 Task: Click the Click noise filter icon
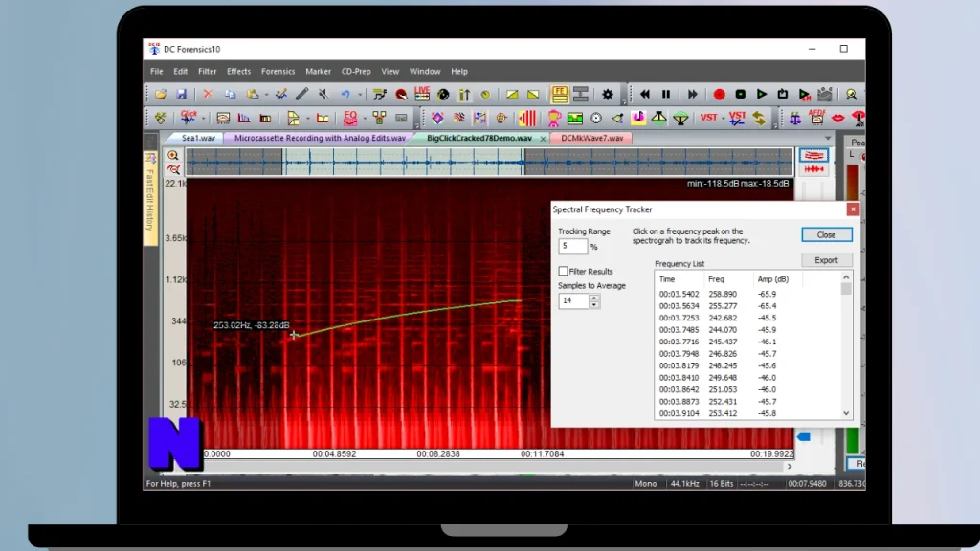tap(189, 118)
